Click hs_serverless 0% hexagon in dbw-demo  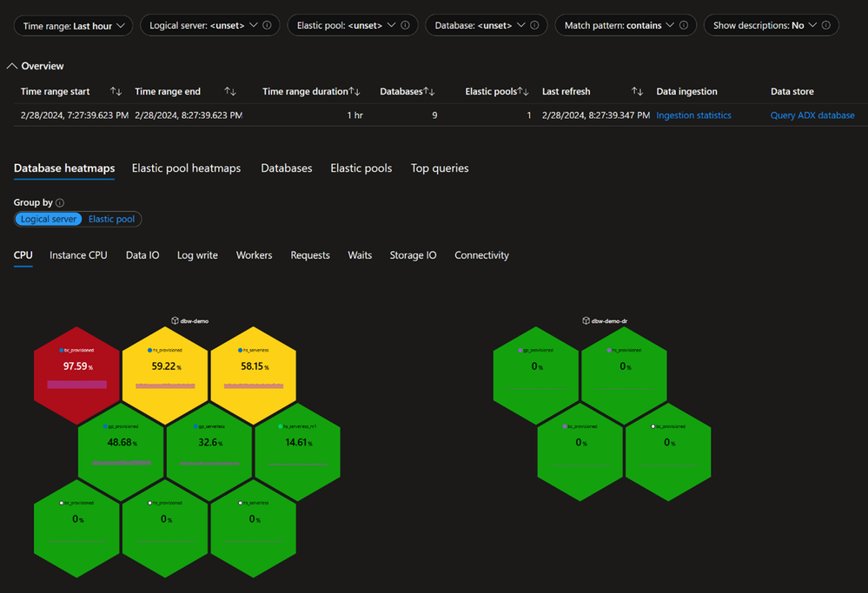[254, 528]
